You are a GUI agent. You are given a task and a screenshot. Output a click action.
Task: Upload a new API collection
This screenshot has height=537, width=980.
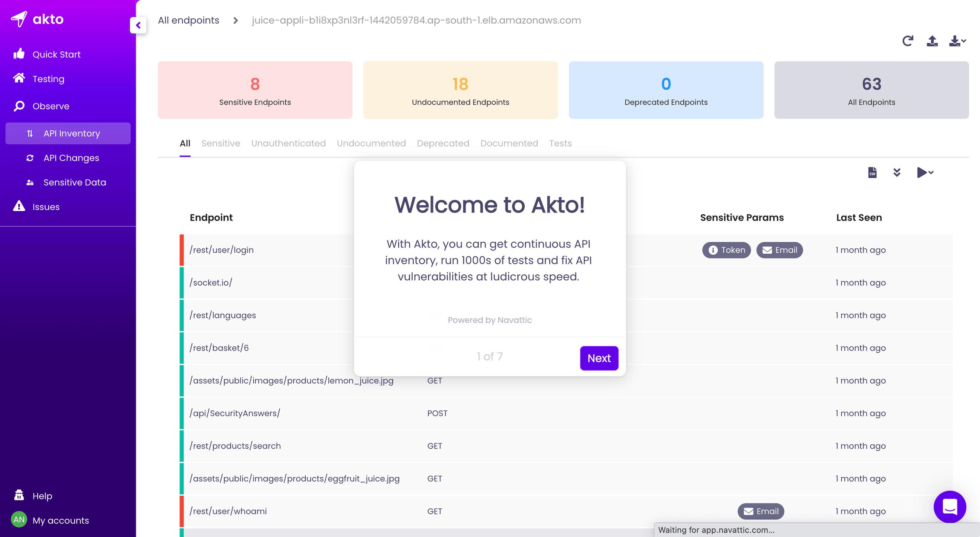pos(932,41)
